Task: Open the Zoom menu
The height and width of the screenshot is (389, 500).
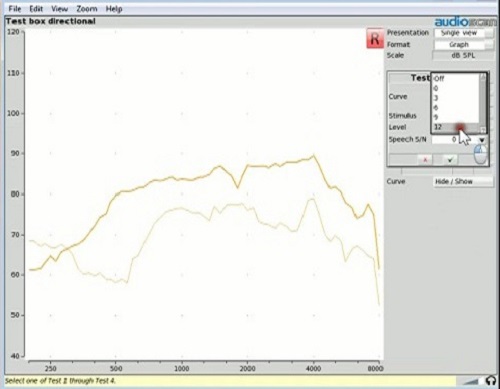Action: (87, 9)
